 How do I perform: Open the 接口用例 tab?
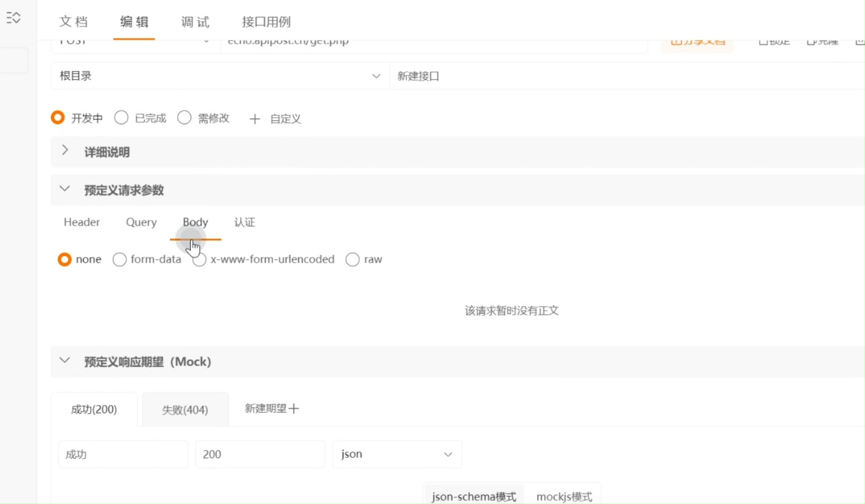(266, 22)
